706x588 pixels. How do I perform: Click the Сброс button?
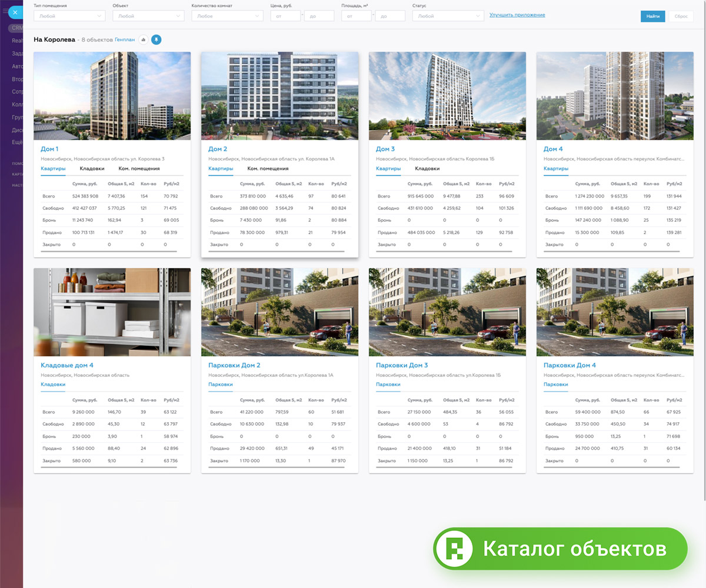click(x=681, y=16)
